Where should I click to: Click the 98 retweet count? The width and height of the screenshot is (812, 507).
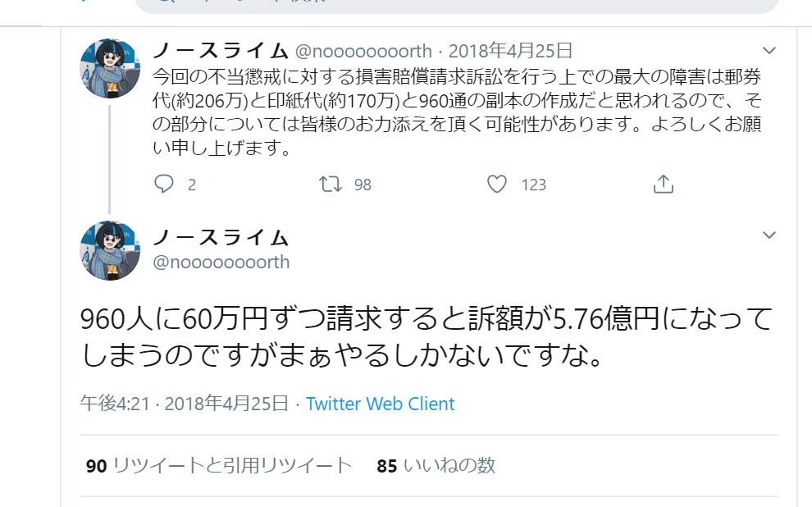(x=363, y=185)
